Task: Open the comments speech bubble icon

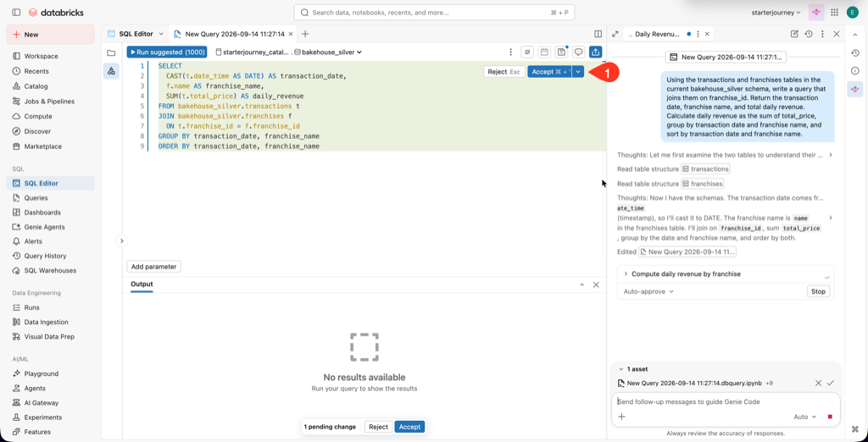Action: pos(578,52)
